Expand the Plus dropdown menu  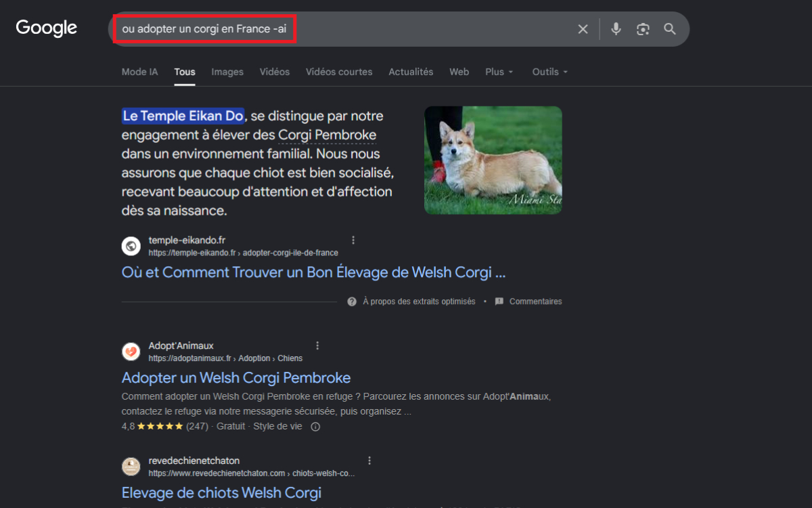[499, 72]
